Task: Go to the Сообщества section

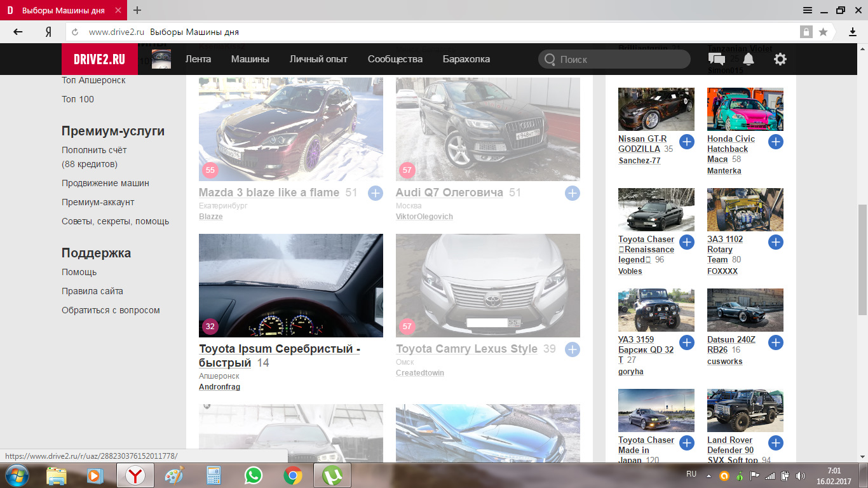Action: tap(395, 59)
